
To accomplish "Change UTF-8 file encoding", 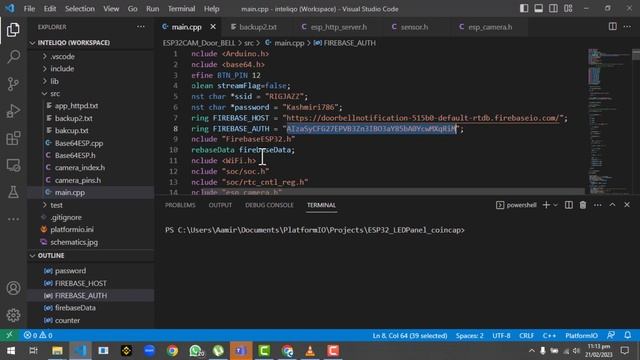I will point(501,336).
